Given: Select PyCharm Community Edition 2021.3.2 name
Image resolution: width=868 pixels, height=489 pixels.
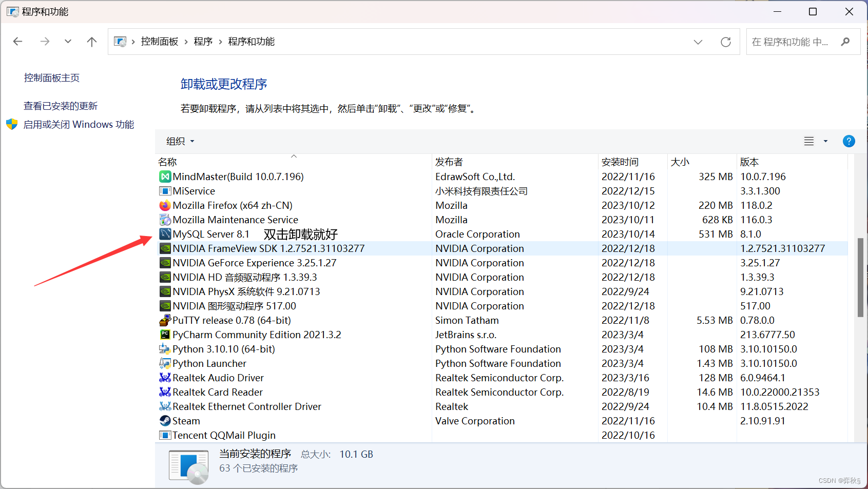Looking at the screenshot, I should tap(257, 335).
